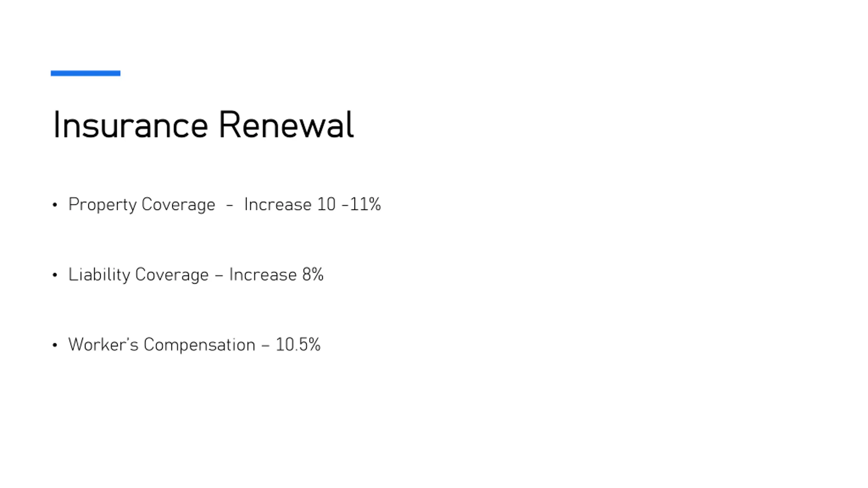Image resolution: width=868 pixels, height=488 pixels.
Task: Select the blue accent bar above title
Action: [x=85, y=73]
